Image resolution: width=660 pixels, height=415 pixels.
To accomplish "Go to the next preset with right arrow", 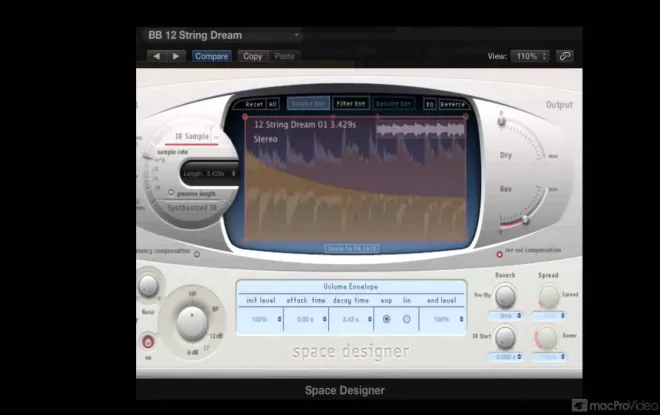I will 176,56.
